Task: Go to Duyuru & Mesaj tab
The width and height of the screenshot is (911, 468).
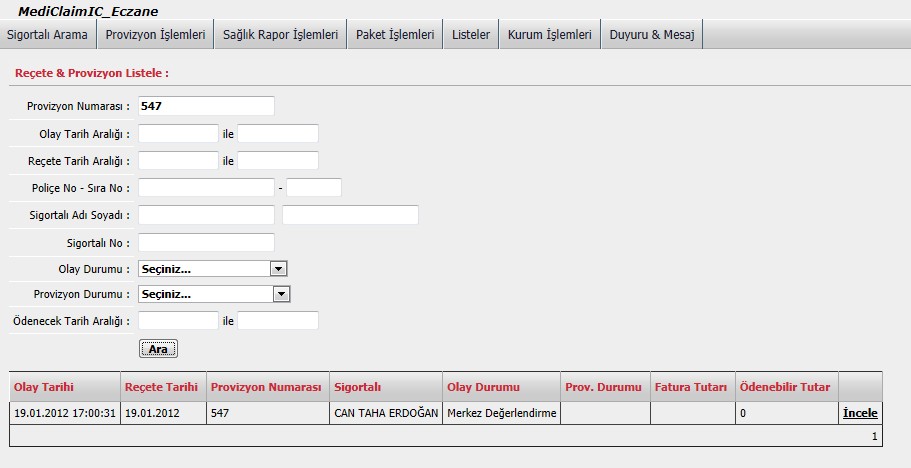Action: coord(652,34)
